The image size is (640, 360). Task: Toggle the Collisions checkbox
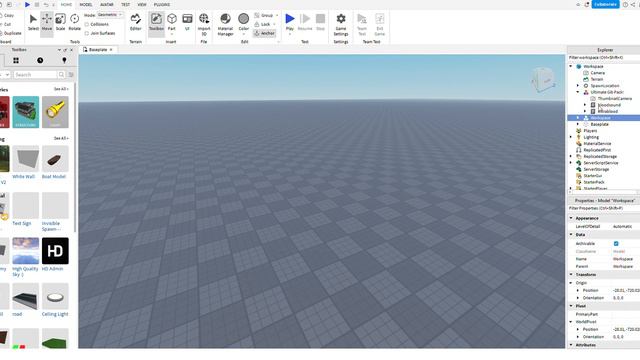coord(87,24)
